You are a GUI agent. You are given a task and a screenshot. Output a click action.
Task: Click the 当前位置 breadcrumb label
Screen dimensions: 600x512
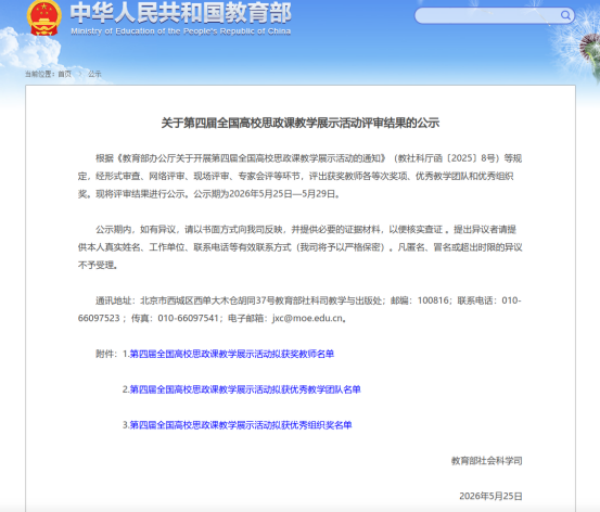click(x=39, y=74)
